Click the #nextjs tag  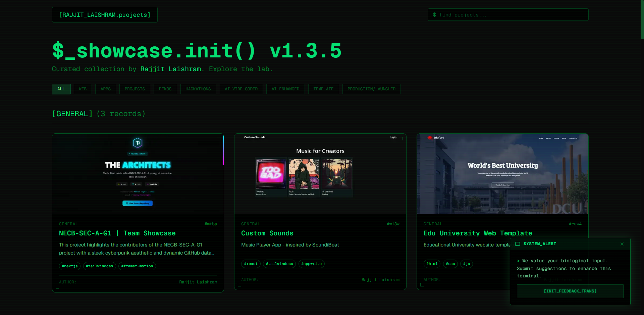tap(70, 266)
